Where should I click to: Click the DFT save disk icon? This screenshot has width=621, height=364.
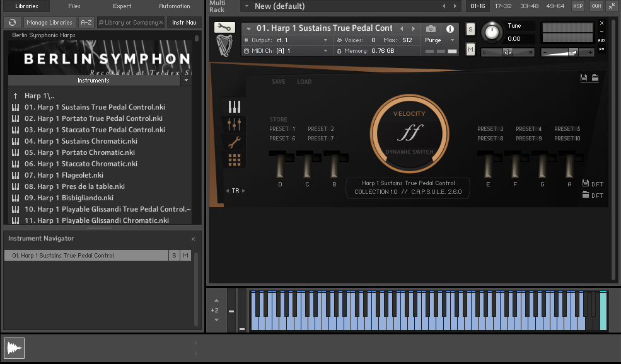585,183
